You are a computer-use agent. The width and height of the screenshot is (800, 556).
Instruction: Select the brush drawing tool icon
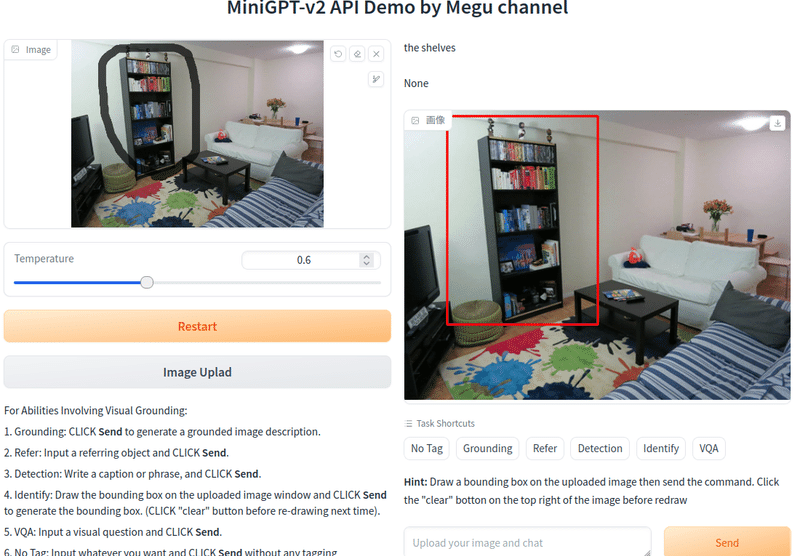point(376,79)
